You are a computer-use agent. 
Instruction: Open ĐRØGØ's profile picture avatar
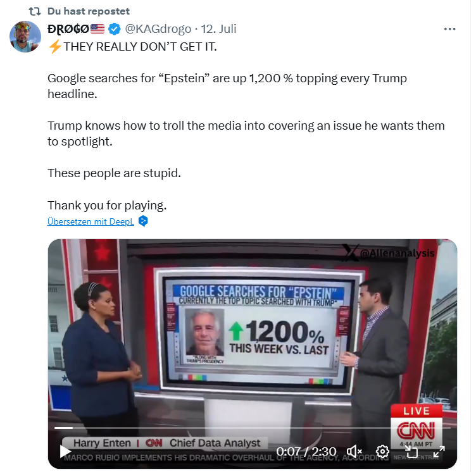tap(25, 37)
